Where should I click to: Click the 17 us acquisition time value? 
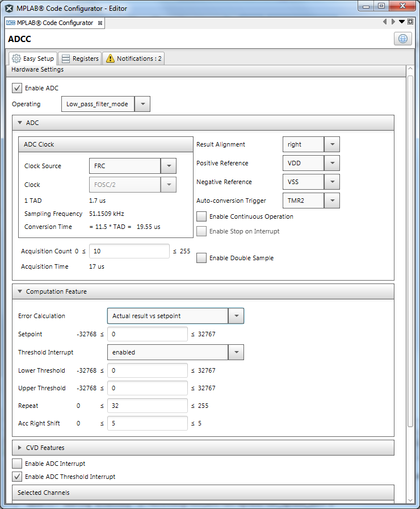[x=96, y=266]
